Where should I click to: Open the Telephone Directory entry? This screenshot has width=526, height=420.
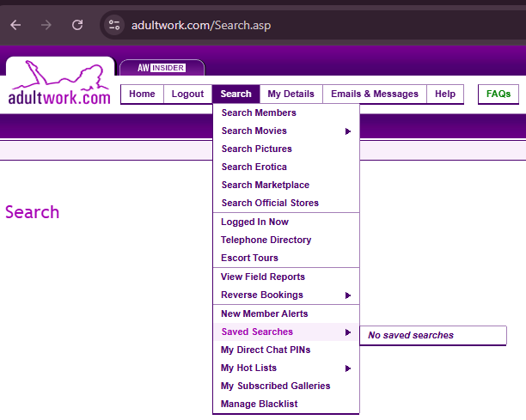click(x=266, y=240)
